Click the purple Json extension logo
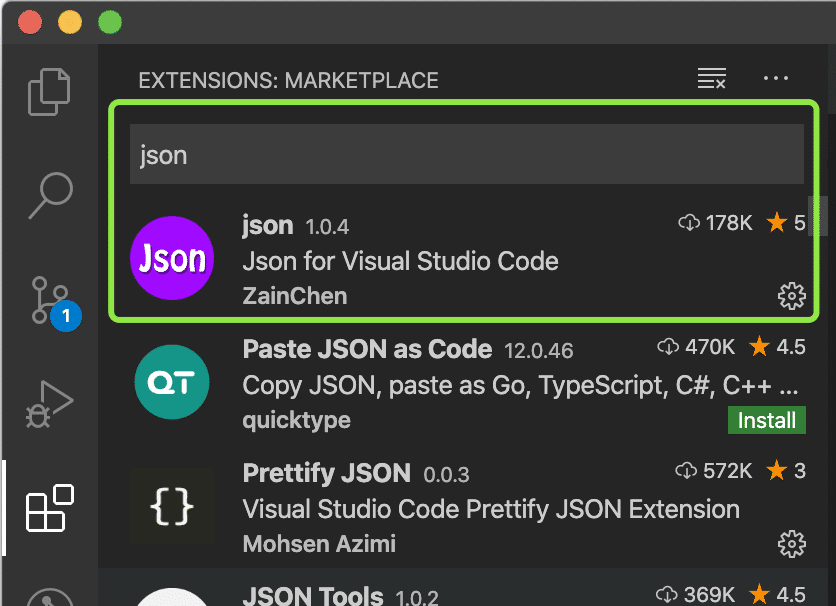The image size is (836, 606). (x=172, y=258)
